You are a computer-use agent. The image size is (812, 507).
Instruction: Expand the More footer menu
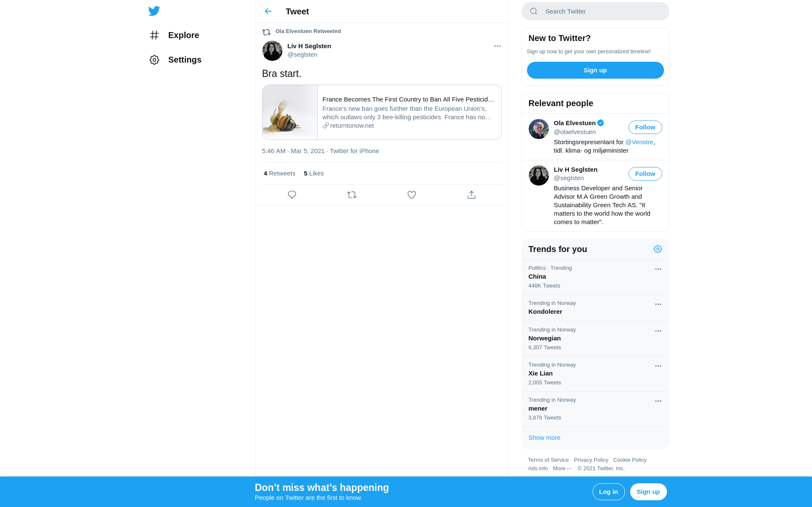click(x=562, y=469)
